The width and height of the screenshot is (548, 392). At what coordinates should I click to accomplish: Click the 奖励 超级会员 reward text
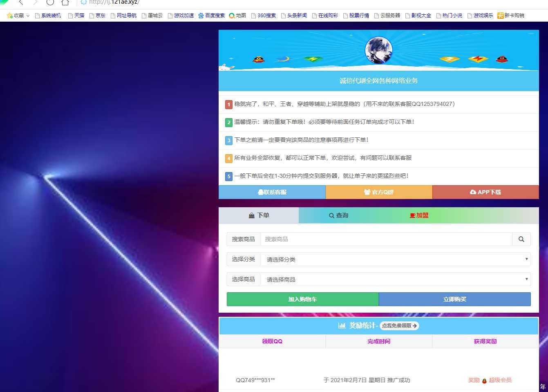(x=490, y=380)
